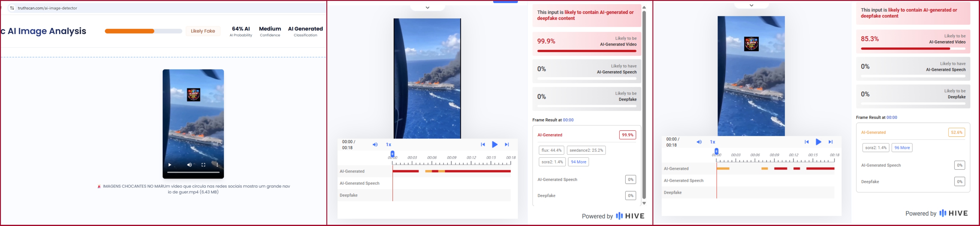Click play button in the 99.9% result player
Screen dimensions: 980x226
[495, 145]
